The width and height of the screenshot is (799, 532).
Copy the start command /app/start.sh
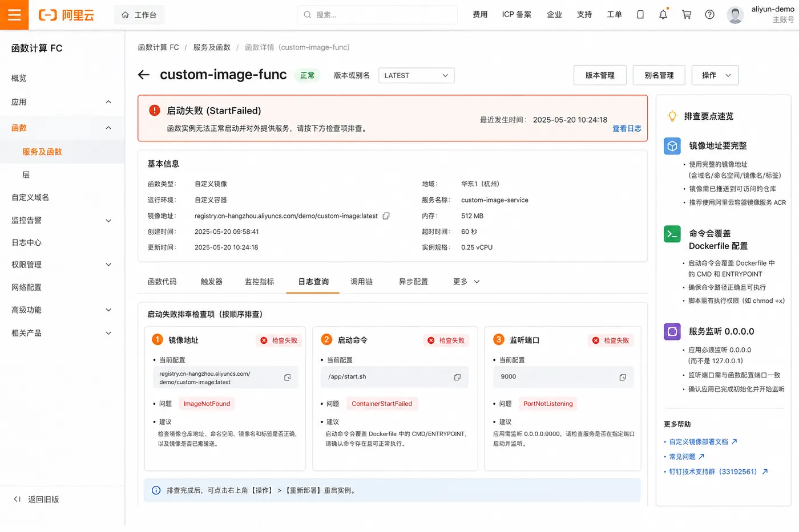tap(457, 377)
